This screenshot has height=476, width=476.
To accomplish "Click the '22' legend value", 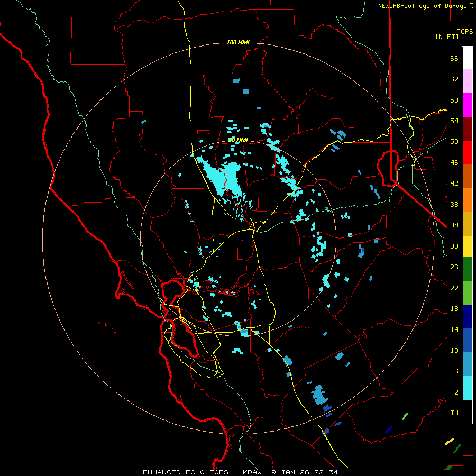I will [454, 288].
